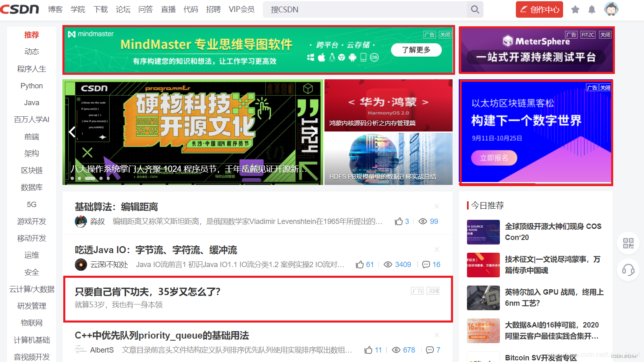Open 学院 in top navigation
Image resolution: width=644 pixels, height=362 pixels.
(x=78, y=9)
